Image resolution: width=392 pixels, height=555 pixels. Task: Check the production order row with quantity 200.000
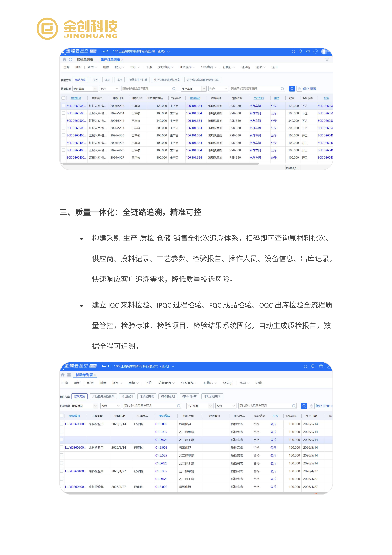point(63,128)
